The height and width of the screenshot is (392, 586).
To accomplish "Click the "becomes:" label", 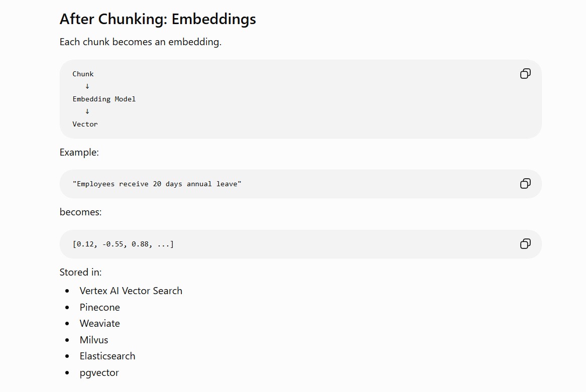I will [81, 212].
